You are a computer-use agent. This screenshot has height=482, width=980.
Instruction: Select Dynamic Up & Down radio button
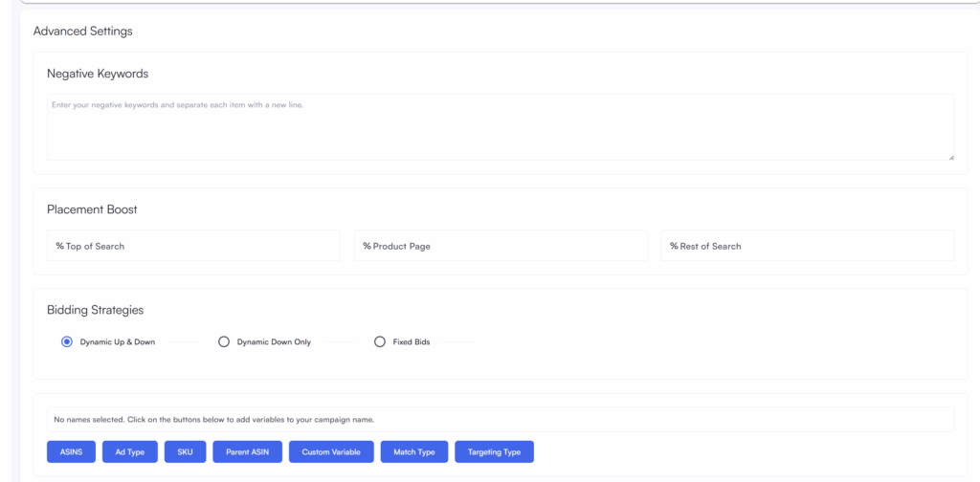point(67,341)
